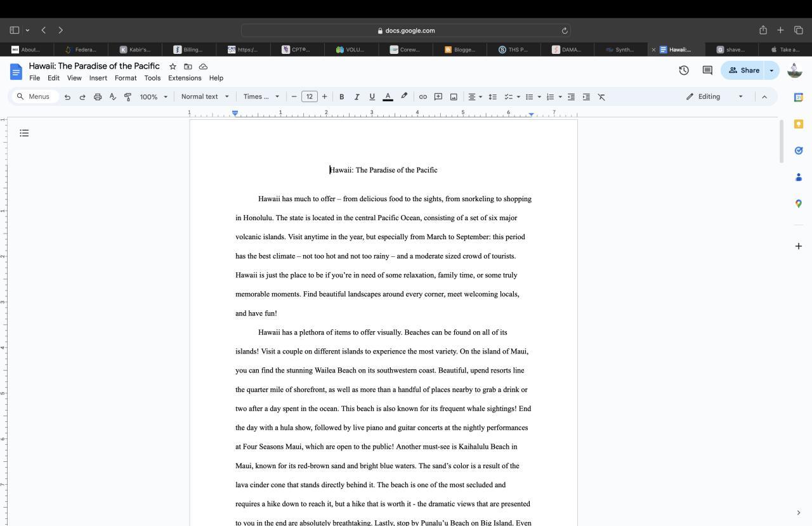Decrease font size with minus

tap(294, 96)
